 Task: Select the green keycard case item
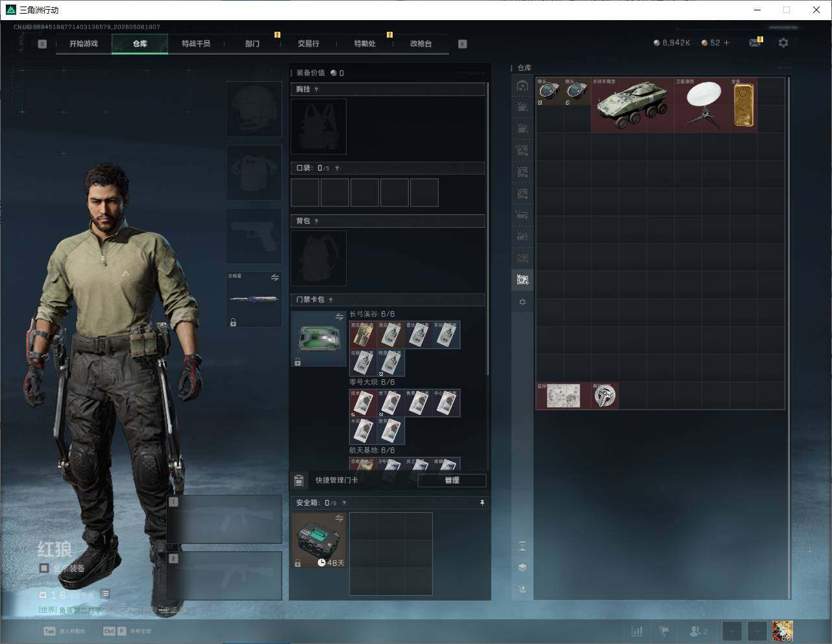319,339
